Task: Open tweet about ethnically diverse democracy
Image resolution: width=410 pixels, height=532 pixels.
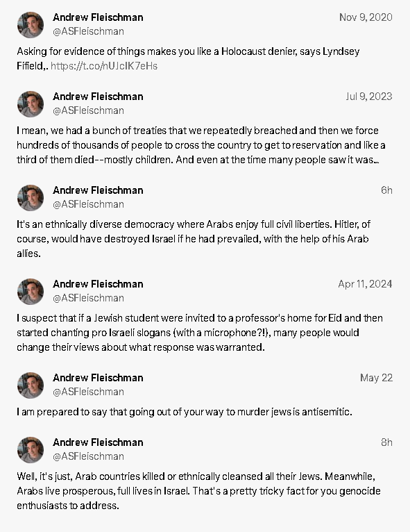Action: (194, 239)
